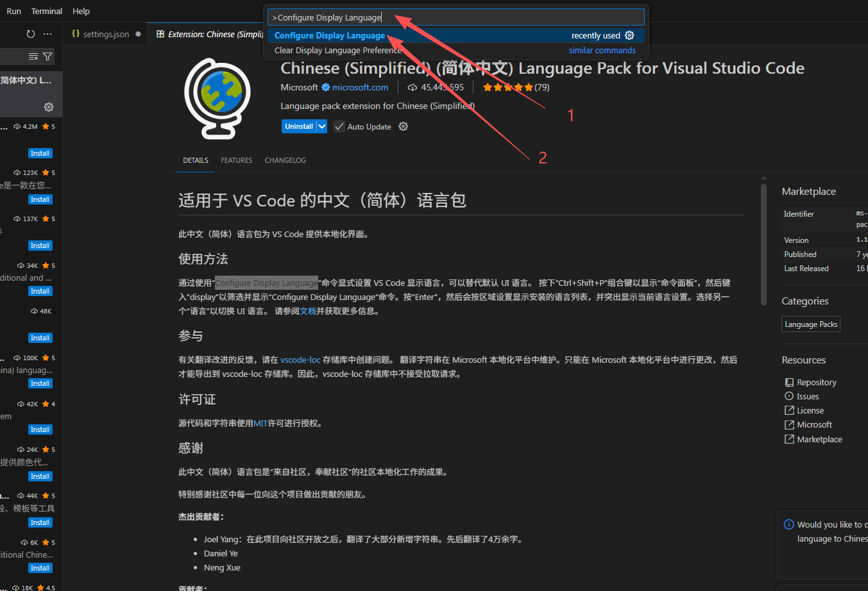Viewport: 868px width, 591px height.
Task: Install the extension with 24K downloads
Action: [x=40, y=476]
